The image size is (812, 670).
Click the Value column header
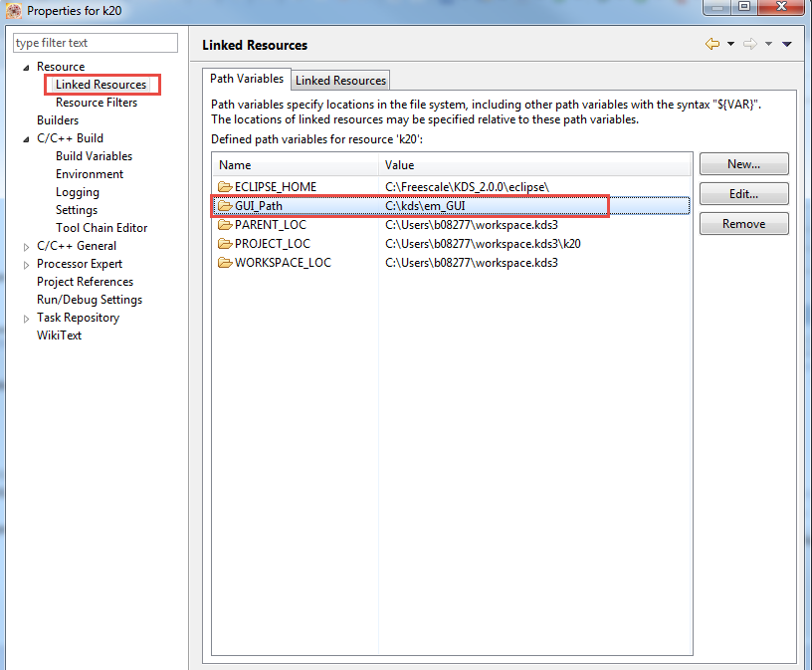[x=534, y=165]
